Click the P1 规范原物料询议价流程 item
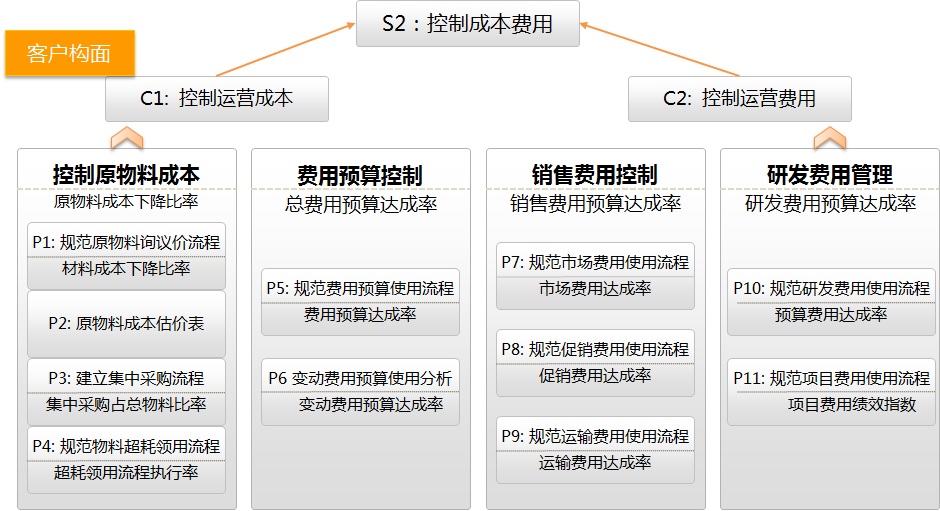The image size is (940, 511). tap(126, 242)
